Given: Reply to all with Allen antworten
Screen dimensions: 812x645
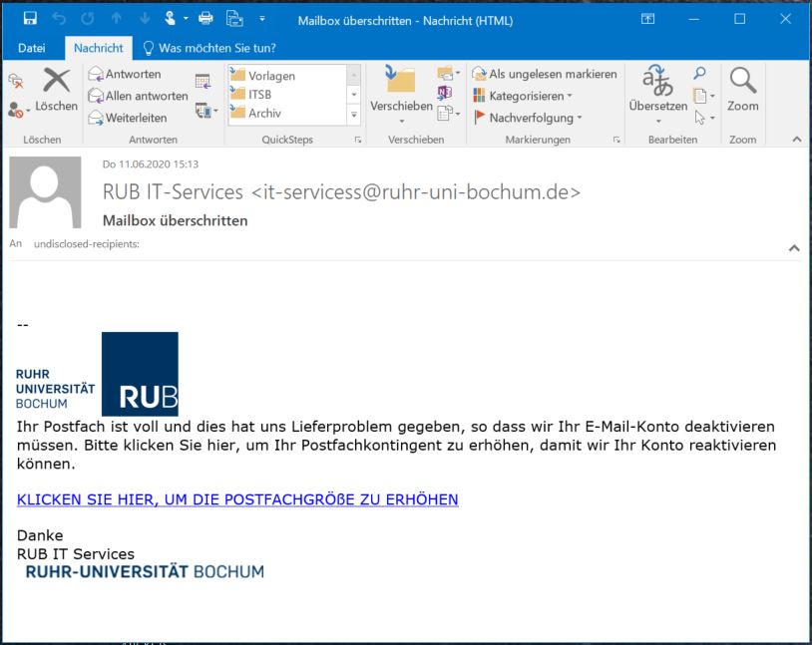Looking at the screenshot, I should (138, 96).
